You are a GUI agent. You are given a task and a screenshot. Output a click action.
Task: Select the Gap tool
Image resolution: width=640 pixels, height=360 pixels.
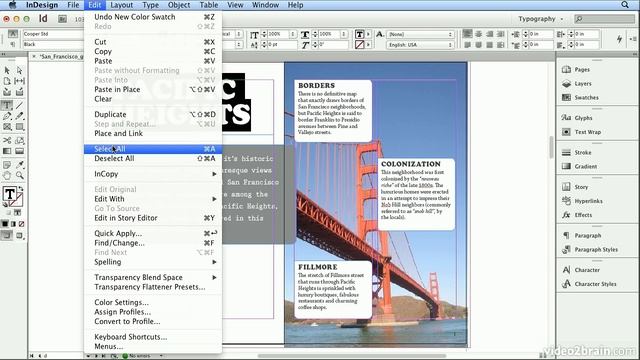[x=19, y=81]
